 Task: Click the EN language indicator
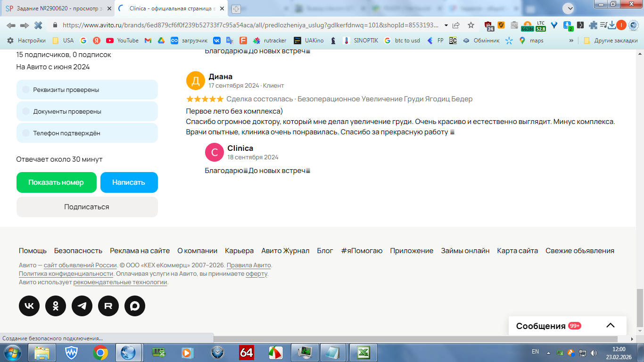point(535,352)
